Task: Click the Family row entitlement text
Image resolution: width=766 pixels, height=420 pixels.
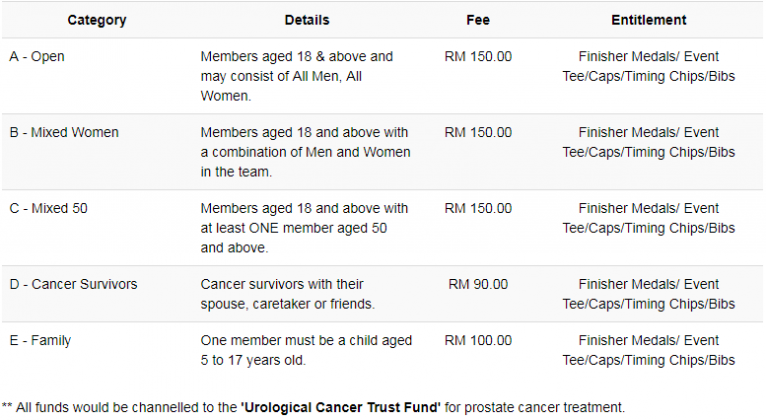Action: [649, 350]
